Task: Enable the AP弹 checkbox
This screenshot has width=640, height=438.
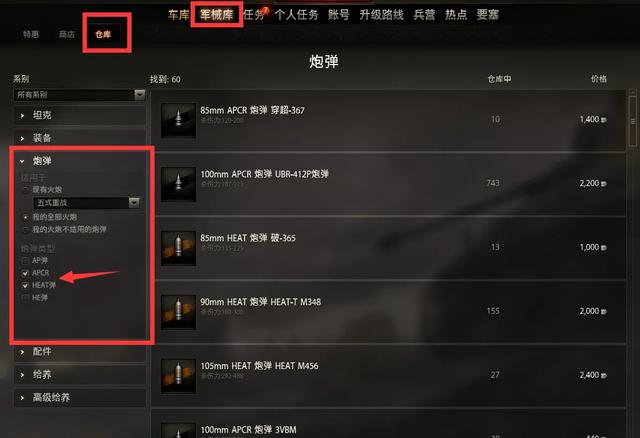Action: click(x=25, y=260)
